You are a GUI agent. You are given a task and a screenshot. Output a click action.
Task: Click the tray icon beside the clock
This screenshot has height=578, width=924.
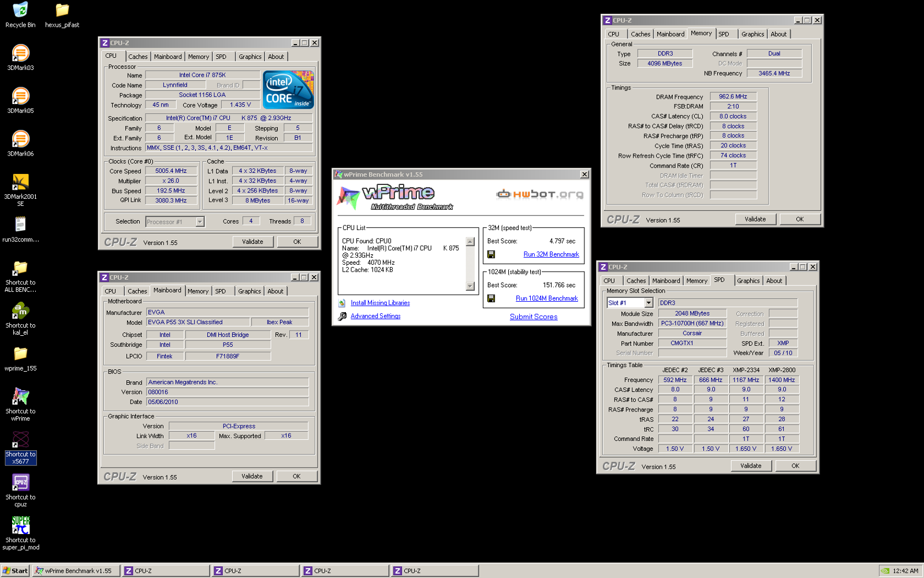885,571
